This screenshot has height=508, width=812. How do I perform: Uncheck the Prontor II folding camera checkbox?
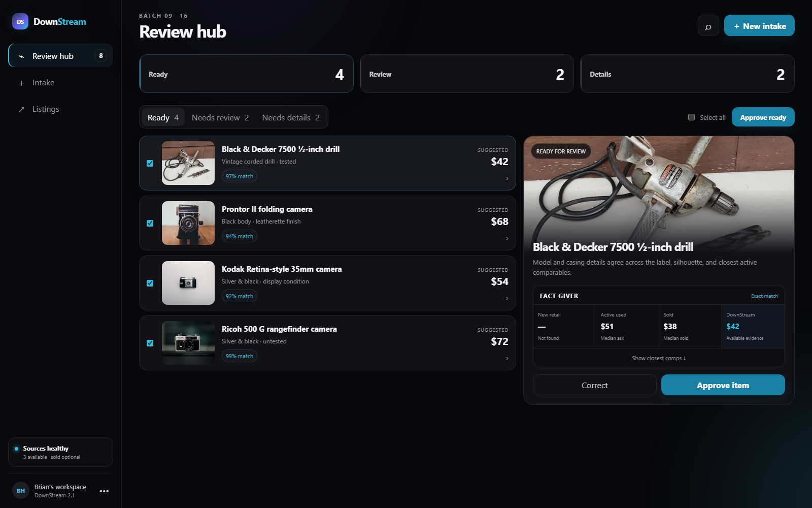click(x=150, y=223)
